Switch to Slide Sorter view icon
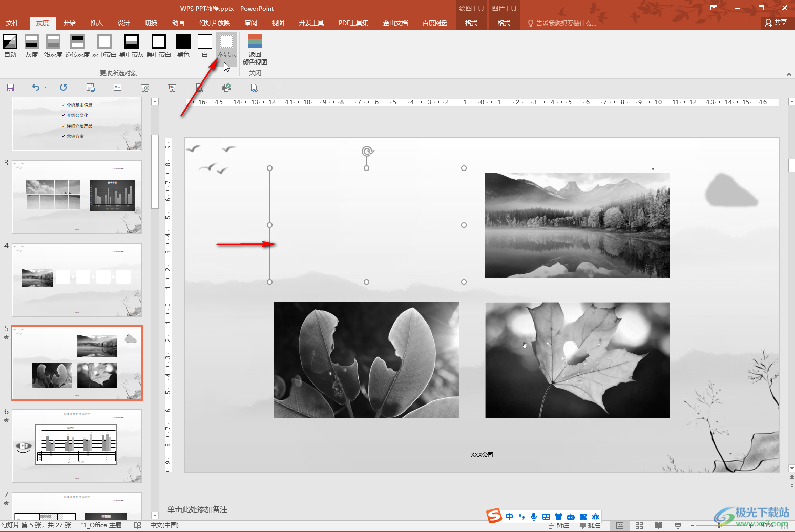795x532 pixels. [639, 526]
